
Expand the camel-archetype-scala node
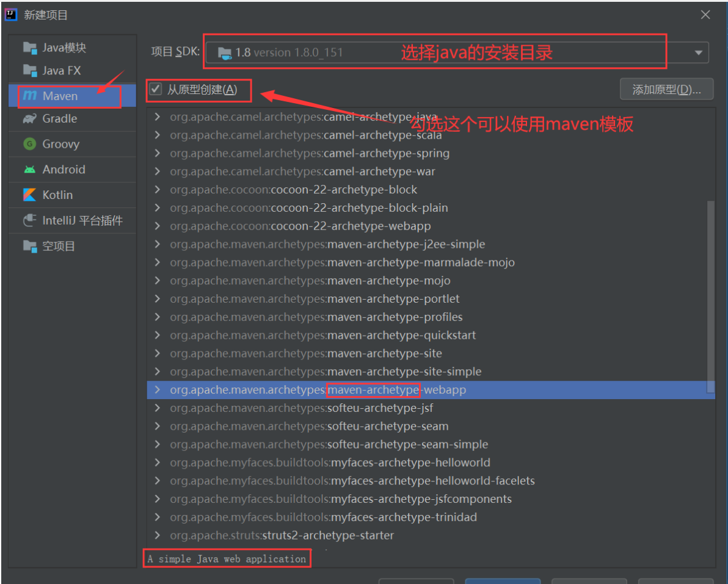coord(158,135)
